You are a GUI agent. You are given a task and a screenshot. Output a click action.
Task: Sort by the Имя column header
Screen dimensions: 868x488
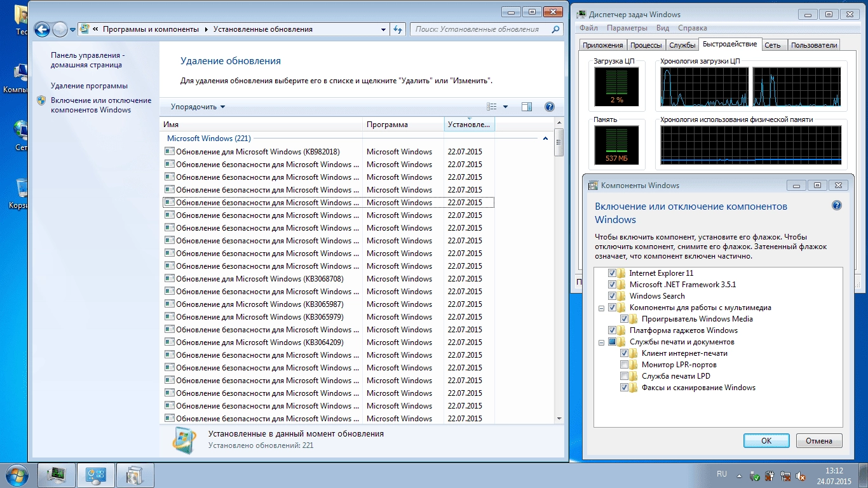click(261, 125)
